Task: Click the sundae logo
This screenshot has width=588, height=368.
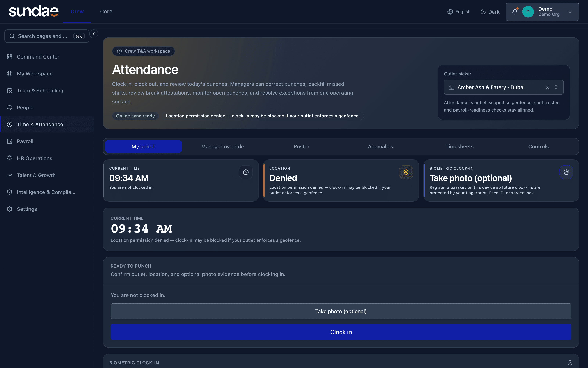Action: pyautogui.click(x=33, y=11)
